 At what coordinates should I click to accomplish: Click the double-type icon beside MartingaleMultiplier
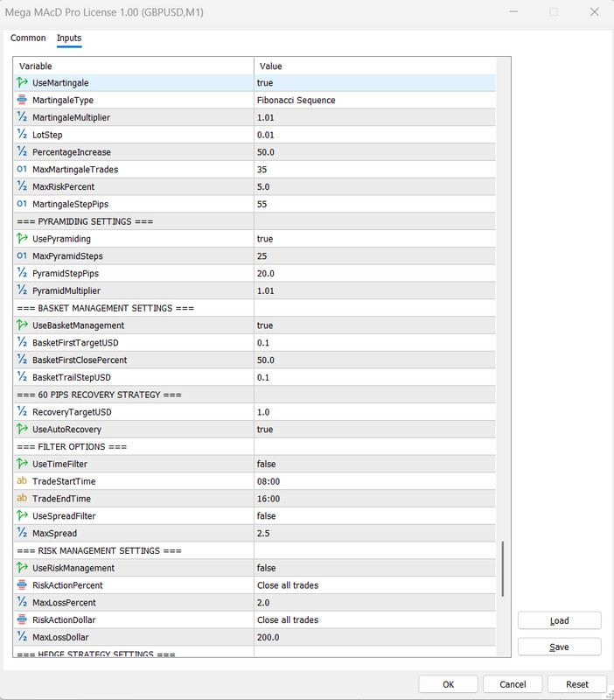coord(22,117)
